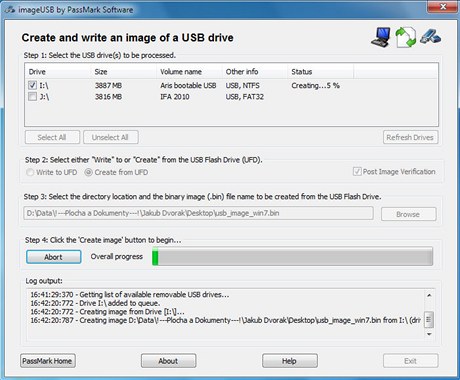This screenshot has height=380, width=460.
Task: Click the computer monitor icon
Action: click(x=381, y=37)
